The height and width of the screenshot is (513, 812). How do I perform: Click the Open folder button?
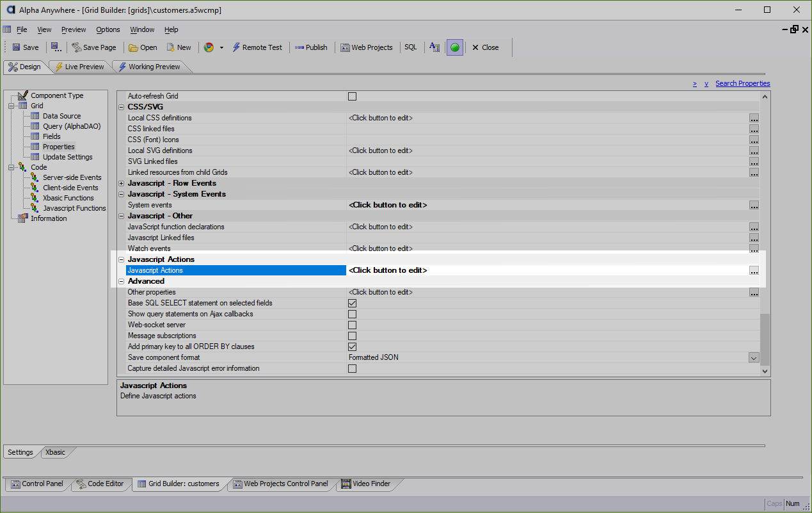pos(143,47)
